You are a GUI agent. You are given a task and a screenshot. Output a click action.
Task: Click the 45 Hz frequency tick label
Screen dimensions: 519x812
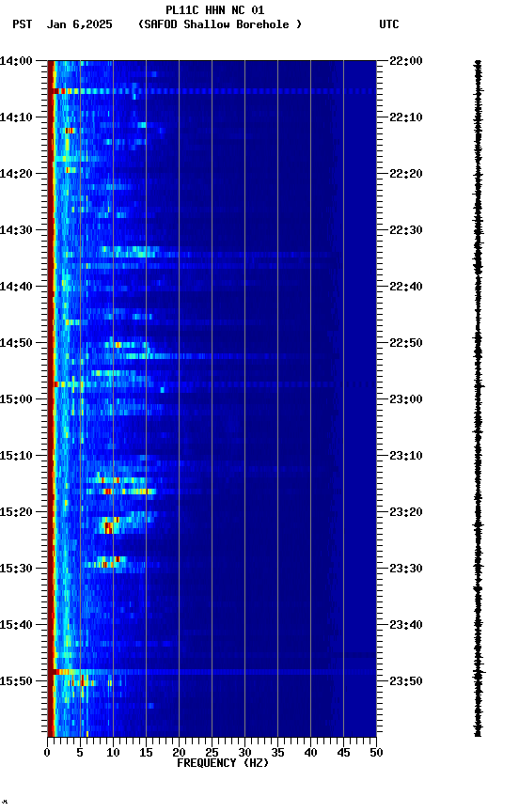[343, 753]
